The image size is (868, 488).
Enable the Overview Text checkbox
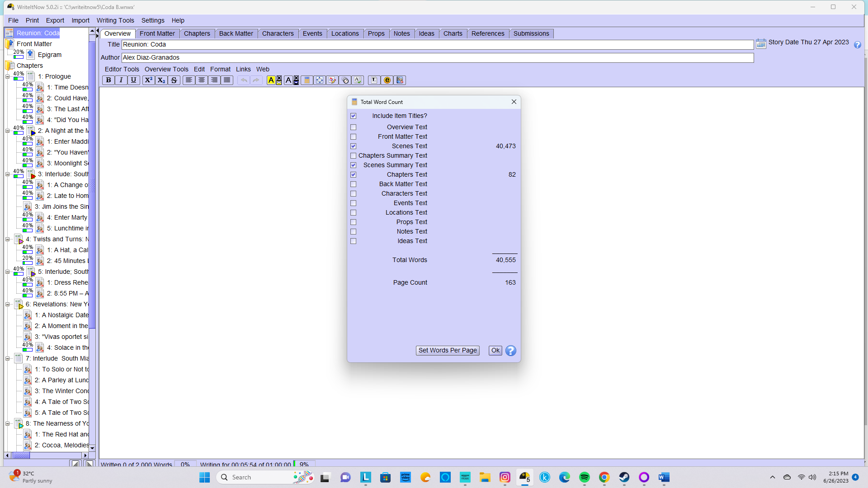point(354,127)
